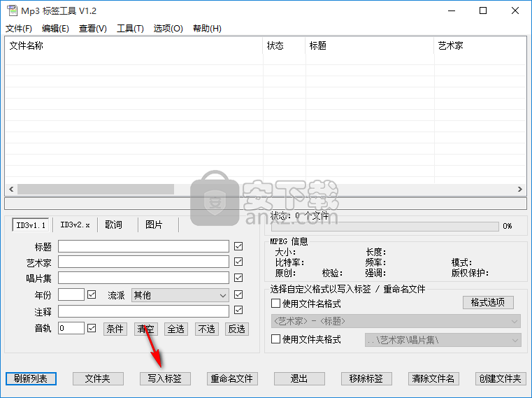Click the horizontal scrollbar thumb

tap(96, 189)
